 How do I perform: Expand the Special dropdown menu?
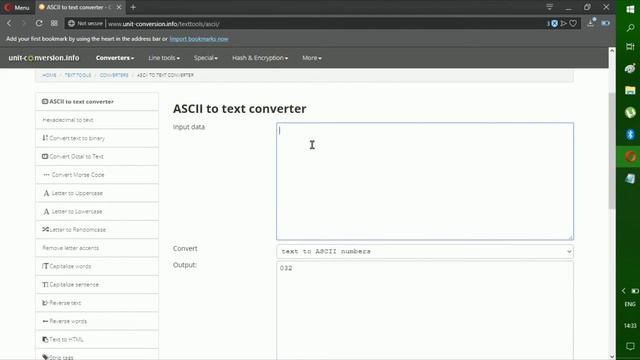[205, 58]
